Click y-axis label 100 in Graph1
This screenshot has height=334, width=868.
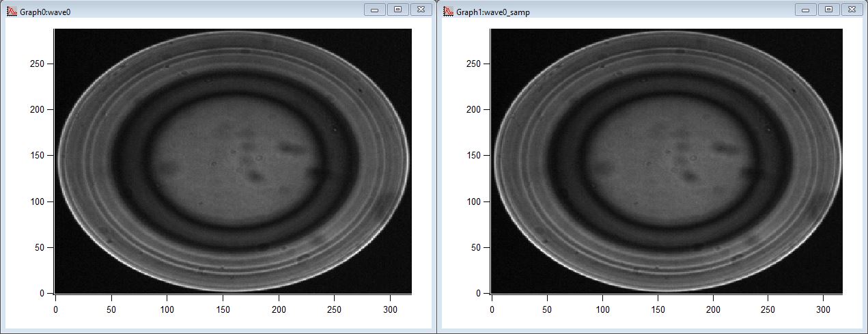(475, 201)
